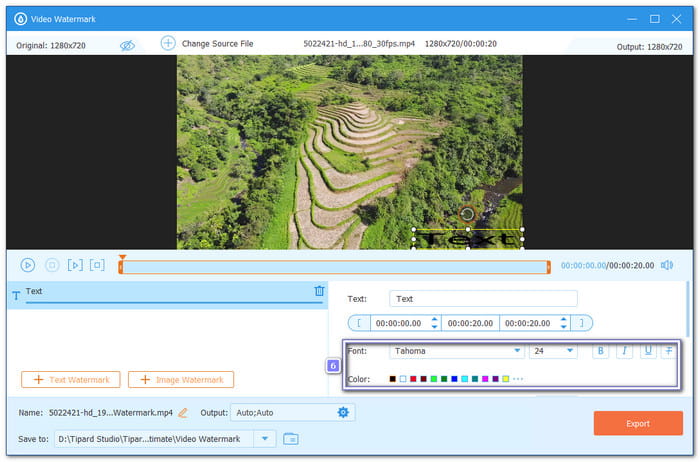The image size is (700, 462).
Task: Toggle Bold text formatting
Action: [x=600, y=351]
